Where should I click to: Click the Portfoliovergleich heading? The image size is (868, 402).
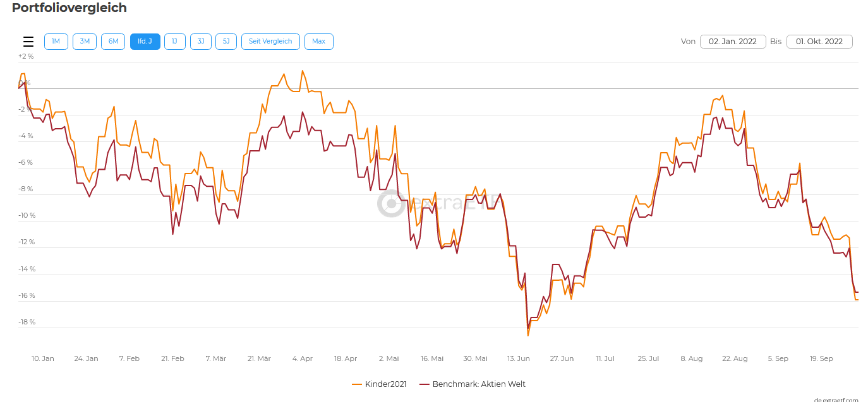coord(69,8)
